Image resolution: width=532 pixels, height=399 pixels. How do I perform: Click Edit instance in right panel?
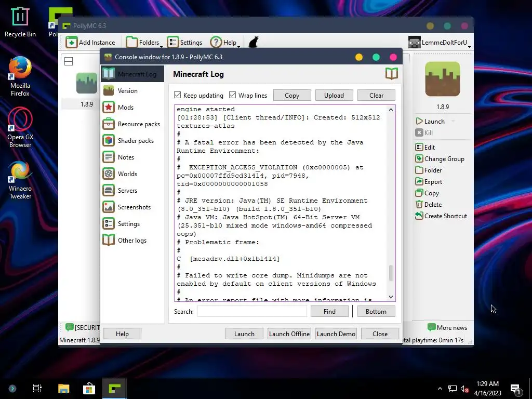[x=425, y=147]
